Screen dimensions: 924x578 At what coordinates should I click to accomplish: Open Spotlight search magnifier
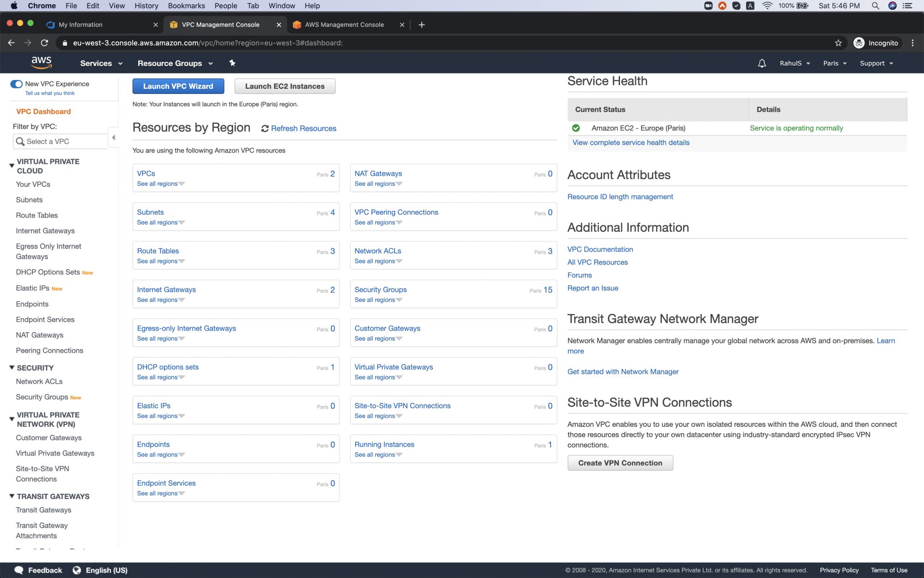click(x=875, y=6)
